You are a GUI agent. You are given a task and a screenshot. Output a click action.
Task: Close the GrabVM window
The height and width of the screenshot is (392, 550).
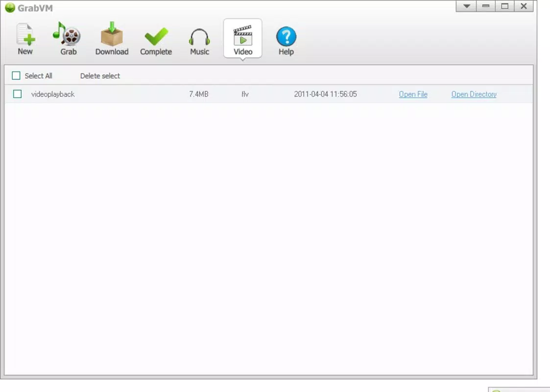coord(524,6)
